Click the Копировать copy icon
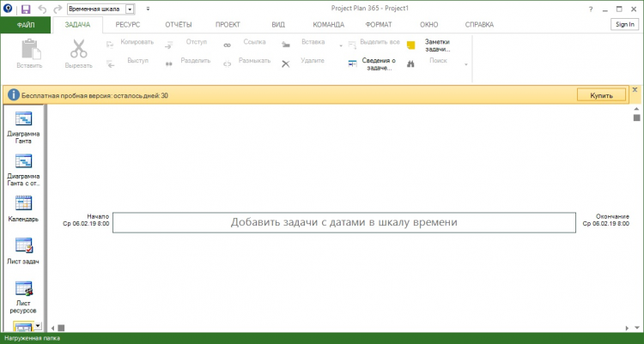This screenshot has height=344, width=644. click(x=110, y=45)
